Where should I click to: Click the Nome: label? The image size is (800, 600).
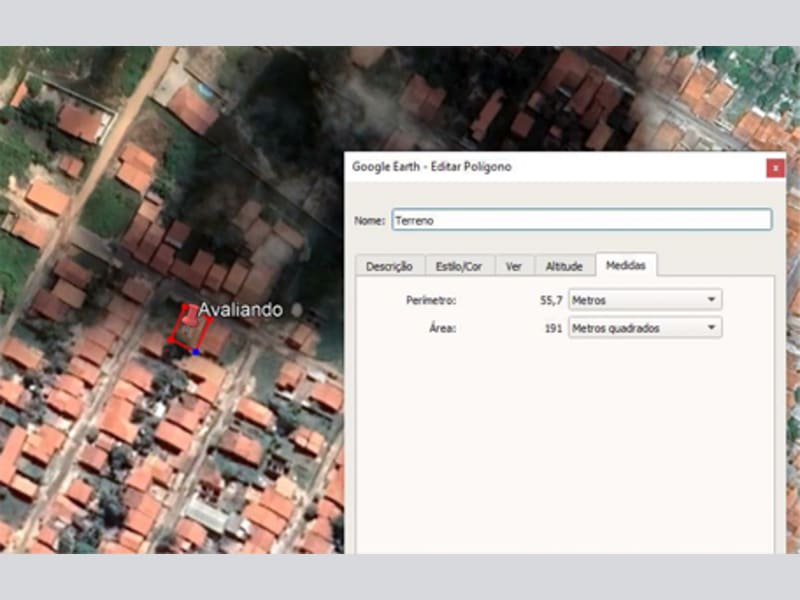(369, 221)
